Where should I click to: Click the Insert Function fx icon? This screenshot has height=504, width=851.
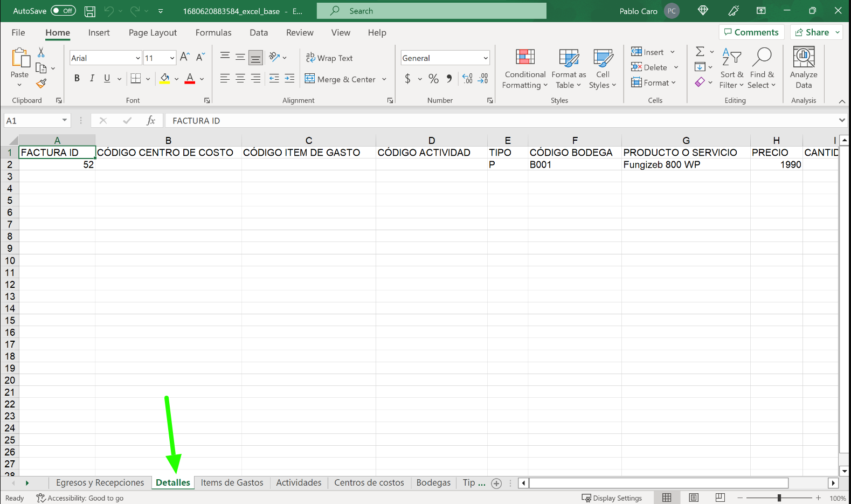coord(151,121)
